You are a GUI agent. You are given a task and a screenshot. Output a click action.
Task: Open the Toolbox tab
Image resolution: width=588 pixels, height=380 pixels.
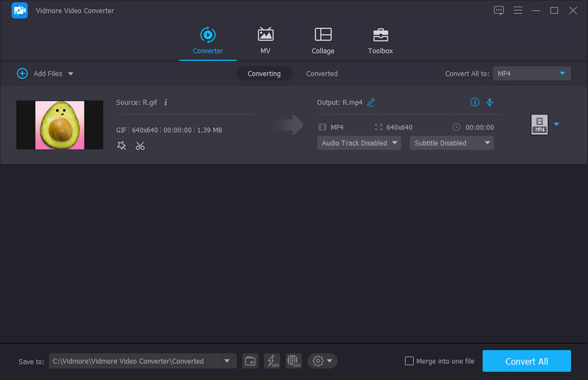tap(380, 41)
